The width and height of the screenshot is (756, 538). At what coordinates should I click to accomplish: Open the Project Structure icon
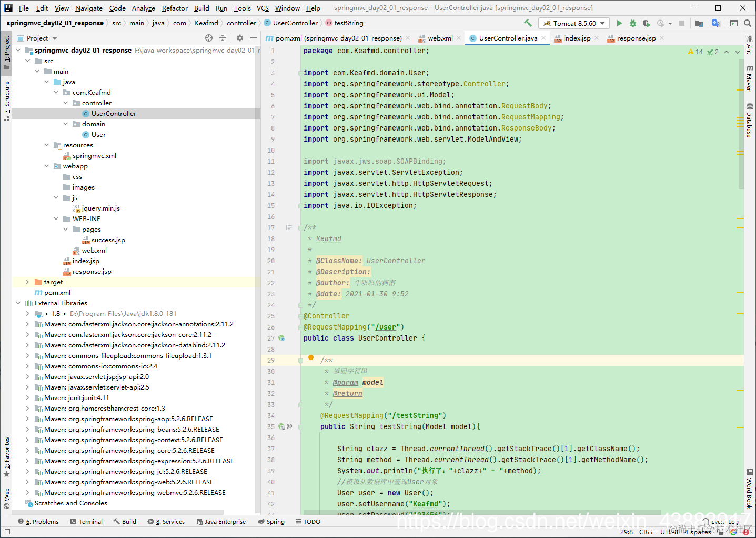pyautogui.click(x=699, y=23)
